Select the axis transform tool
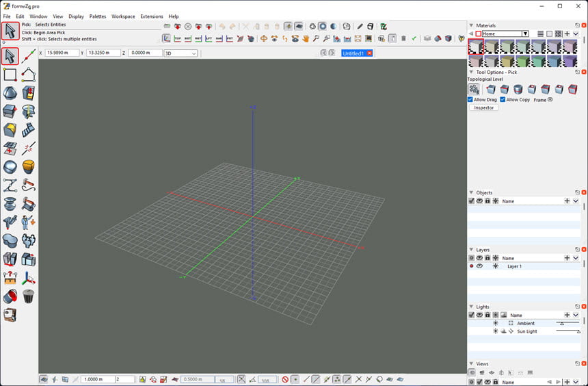 pyautogui.click(x=29, y=278)
